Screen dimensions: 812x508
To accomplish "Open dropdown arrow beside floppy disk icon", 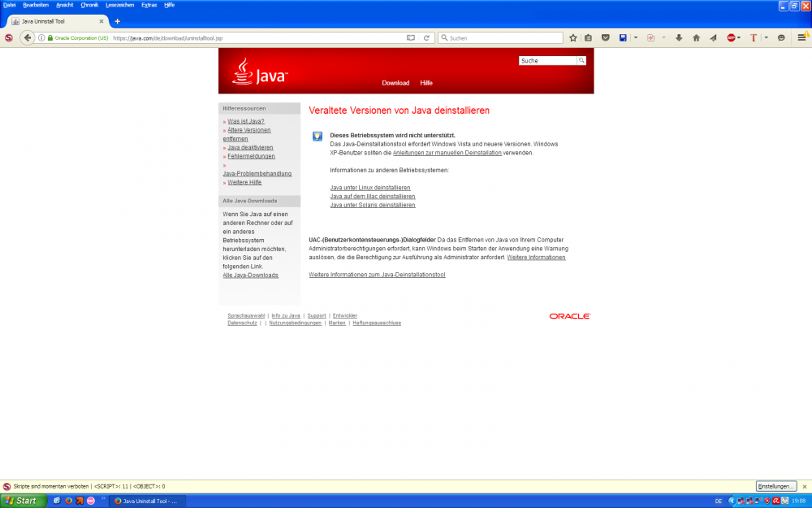I will [x=636, y=38].
